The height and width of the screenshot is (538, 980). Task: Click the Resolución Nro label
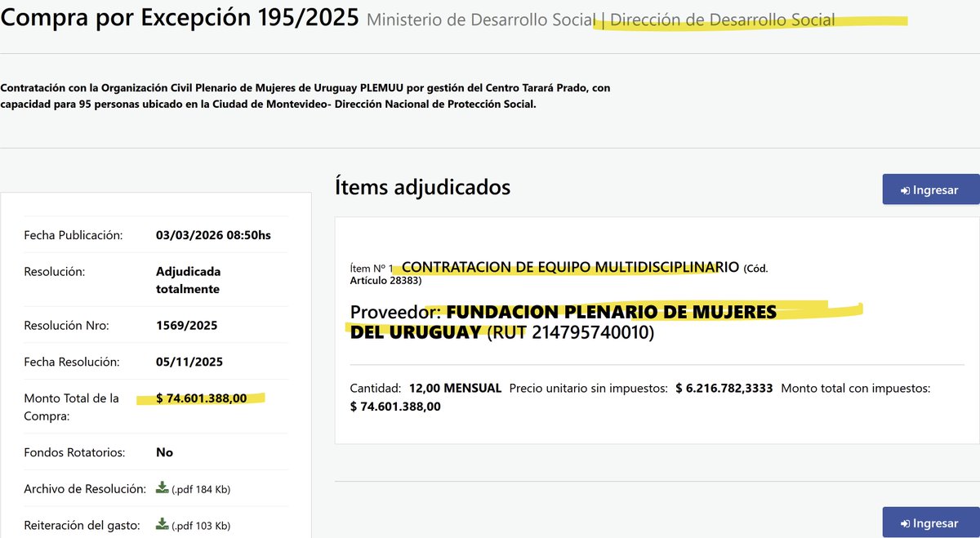click(67, 325)
